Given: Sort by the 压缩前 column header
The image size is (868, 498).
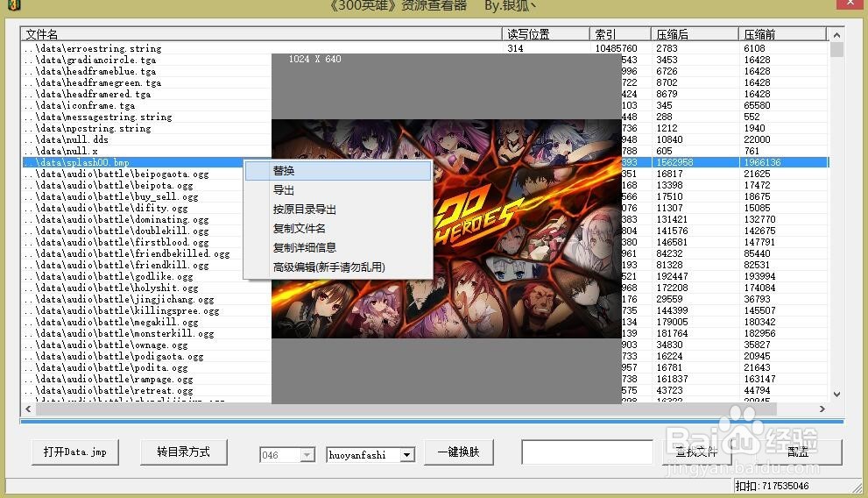Looking at the screenshot, I should [x=782, y=34].
